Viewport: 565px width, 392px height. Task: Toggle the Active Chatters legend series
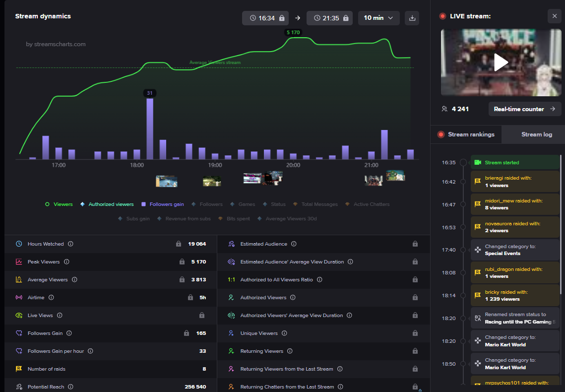click(x=367, y=204)
